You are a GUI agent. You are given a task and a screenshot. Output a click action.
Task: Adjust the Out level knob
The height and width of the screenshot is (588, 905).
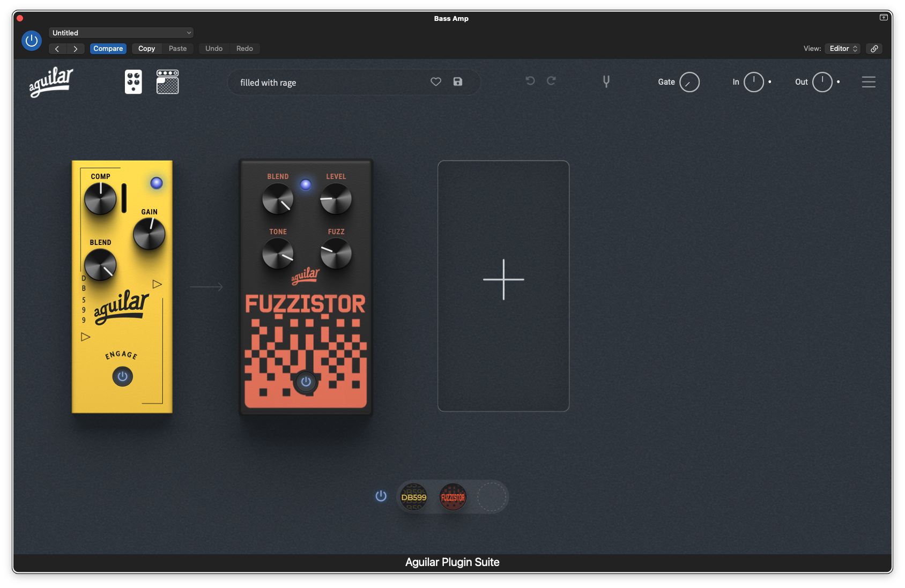822,82
